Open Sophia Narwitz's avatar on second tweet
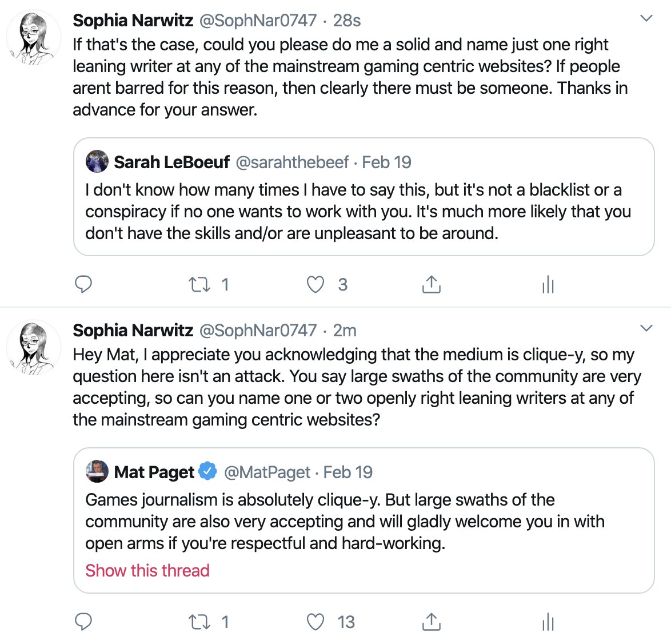This screenshot has width=671, height=644. point(34,348)
